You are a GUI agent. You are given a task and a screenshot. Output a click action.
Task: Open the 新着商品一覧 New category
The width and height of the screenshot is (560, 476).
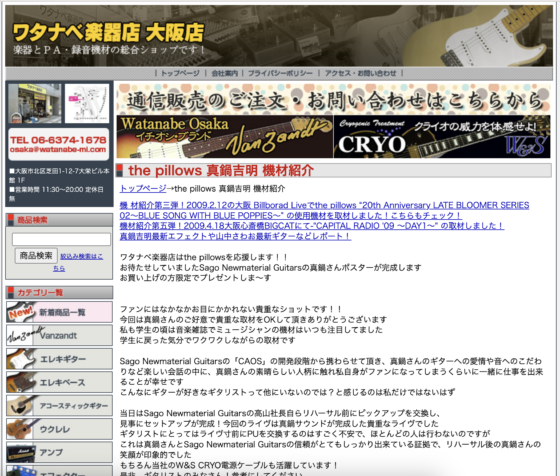click(x=59, y=312)
